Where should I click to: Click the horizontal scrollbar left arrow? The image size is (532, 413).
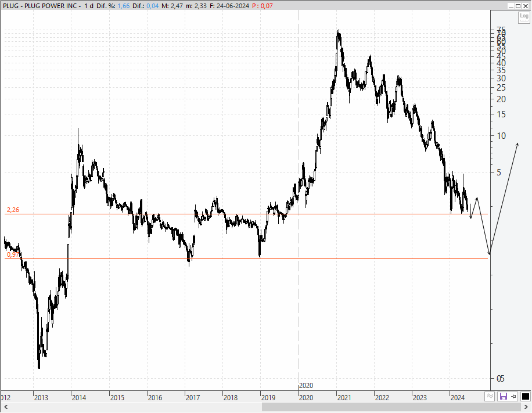pos(5,407)
